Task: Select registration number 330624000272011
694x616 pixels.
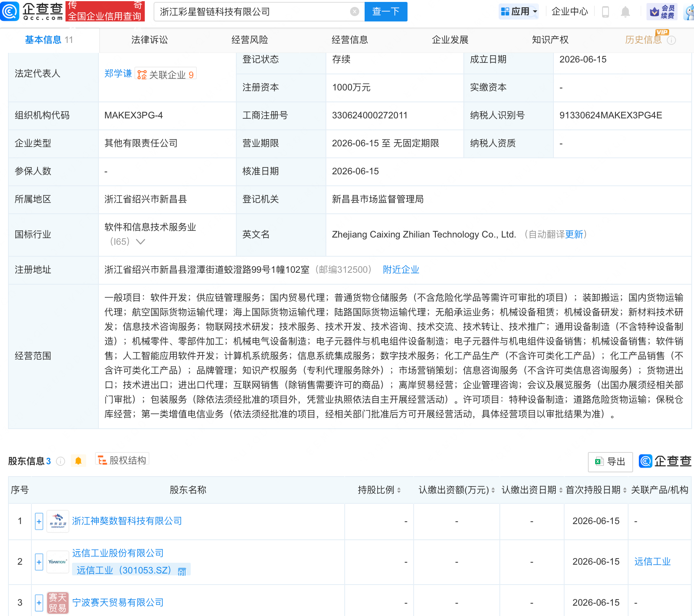Action: (370, 115)
